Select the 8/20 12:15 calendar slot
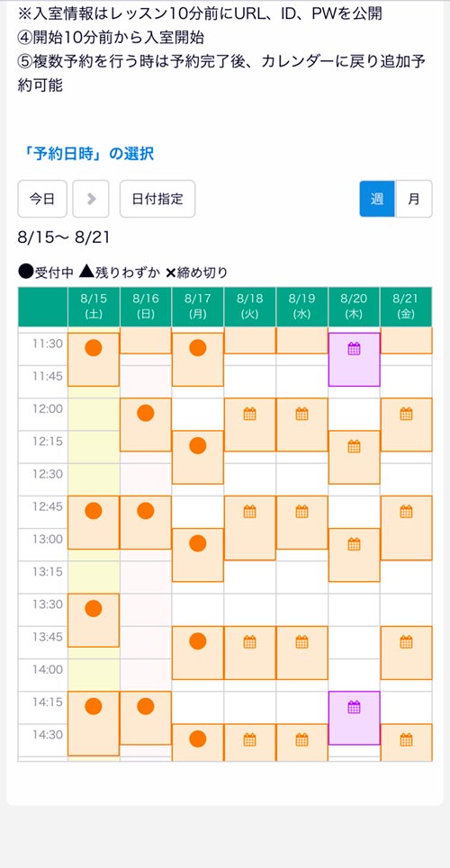The image size is (450, 868). pos(354,457)
